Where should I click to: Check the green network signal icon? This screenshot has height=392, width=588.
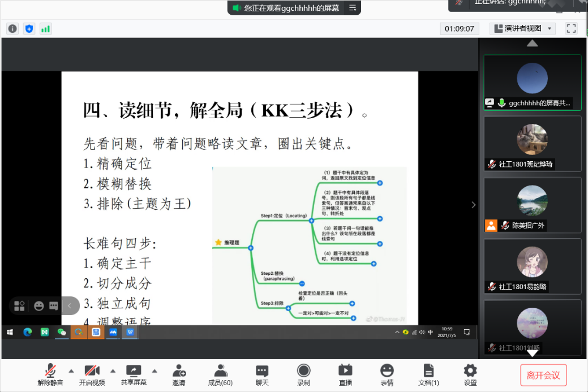[45, 28]
